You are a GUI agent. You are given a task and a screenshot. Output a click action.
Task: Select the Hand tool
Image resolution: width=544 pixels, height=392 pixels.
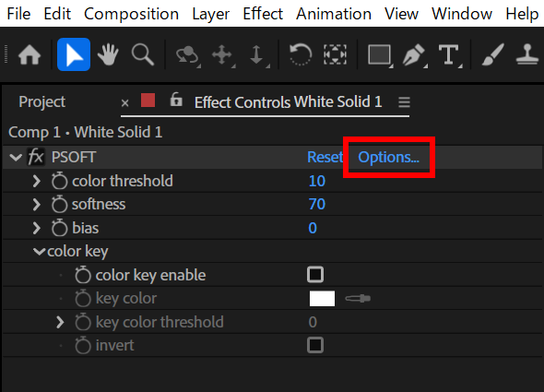108,54
